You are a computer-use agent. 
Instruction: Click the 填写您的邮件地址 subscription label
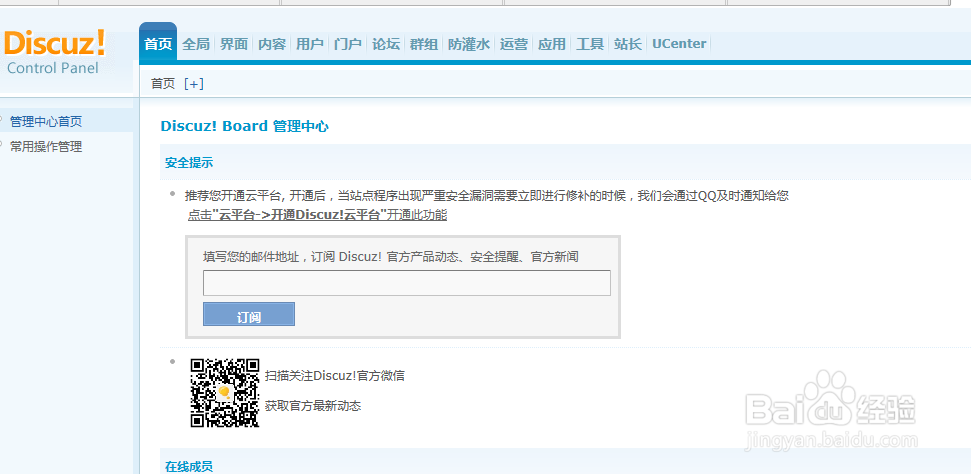[391, 257]
